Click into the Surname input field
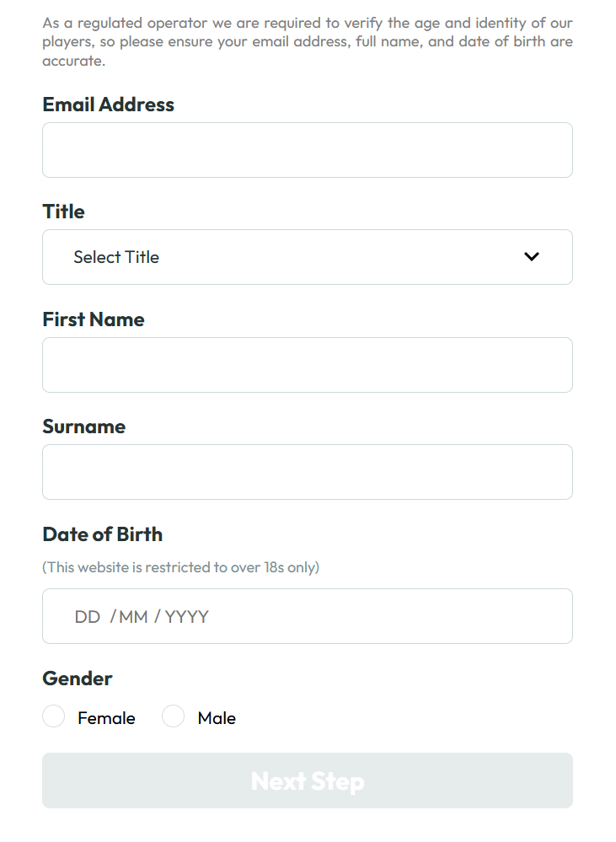The height and width of the screenshot is (842, 616). coord(307,472)
